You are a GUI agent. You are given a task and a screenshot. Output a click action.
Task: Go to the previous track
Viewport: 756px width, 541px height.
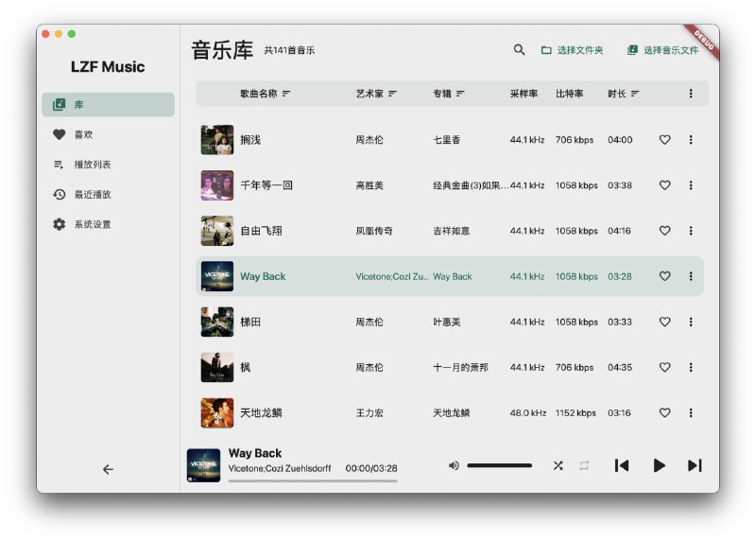pos(622,465)
